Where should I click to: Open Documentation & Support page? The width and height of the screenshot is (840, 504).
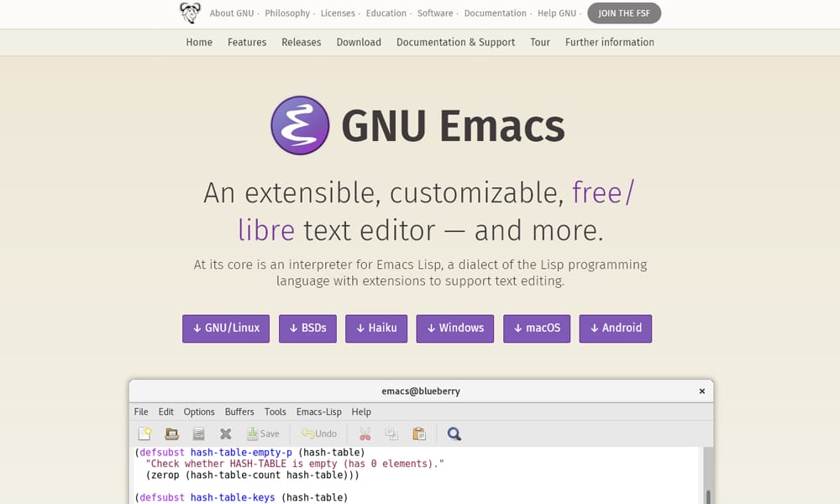455,42
